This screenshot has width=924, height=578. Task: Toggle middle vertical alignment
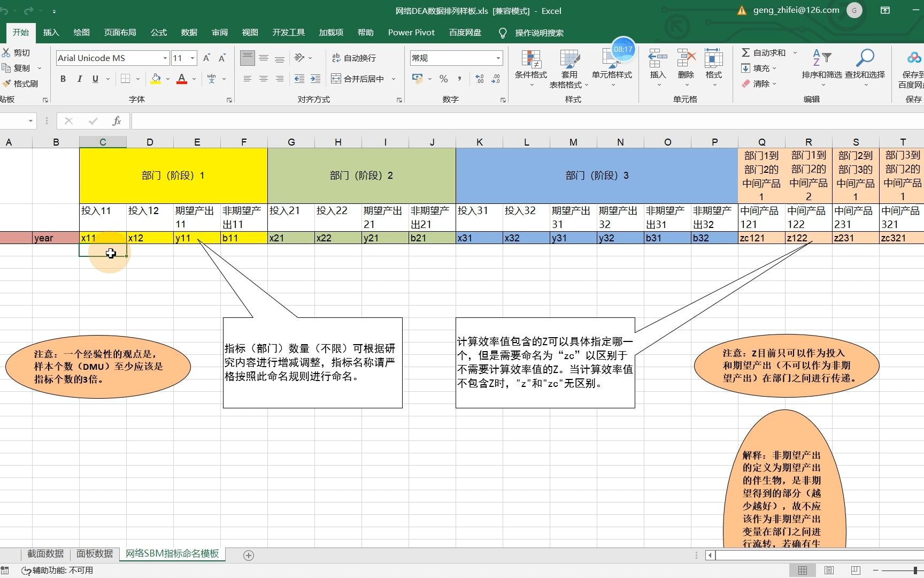point(264,58)
